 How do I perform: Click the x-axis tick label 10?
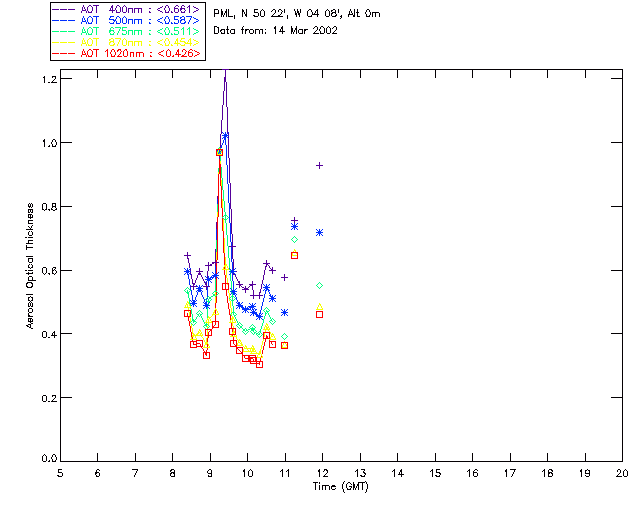point(247,473)
